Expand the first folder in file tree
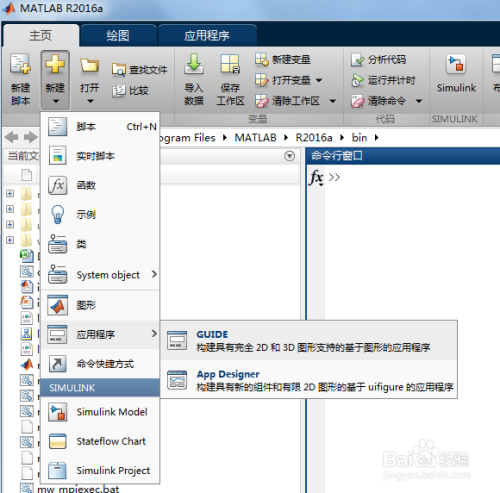The image size is (500, 493). (x=10, y=193)
